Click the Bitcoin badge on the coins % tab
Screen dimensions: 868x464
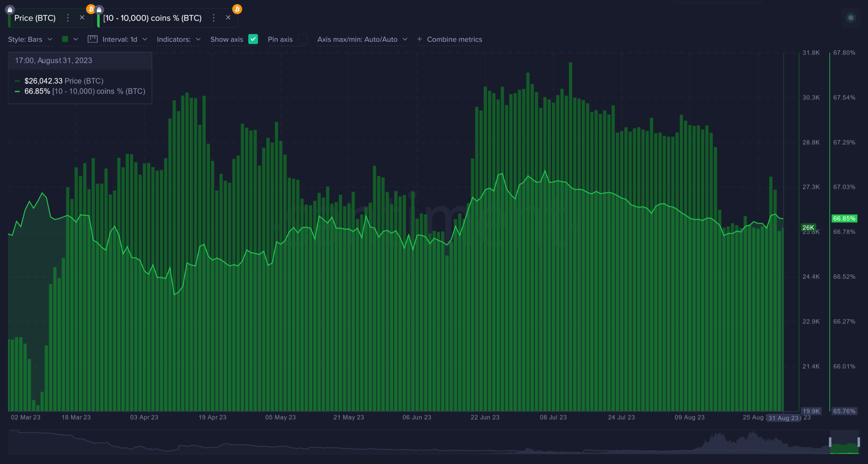pos(237,9)
